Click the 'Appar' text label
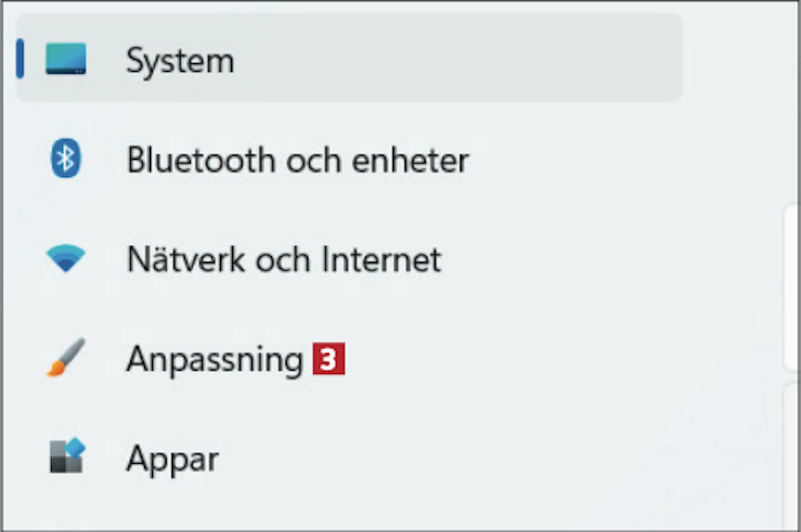The height and width of the screenshot is (532, 801). click(x=172, y=459)
